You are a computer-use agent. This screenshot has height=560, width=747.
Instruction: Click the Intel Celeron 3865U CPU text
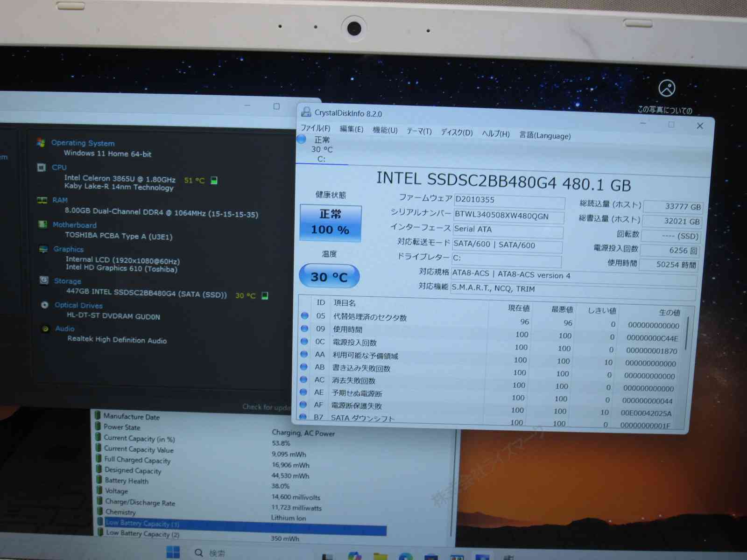[120, 178]
